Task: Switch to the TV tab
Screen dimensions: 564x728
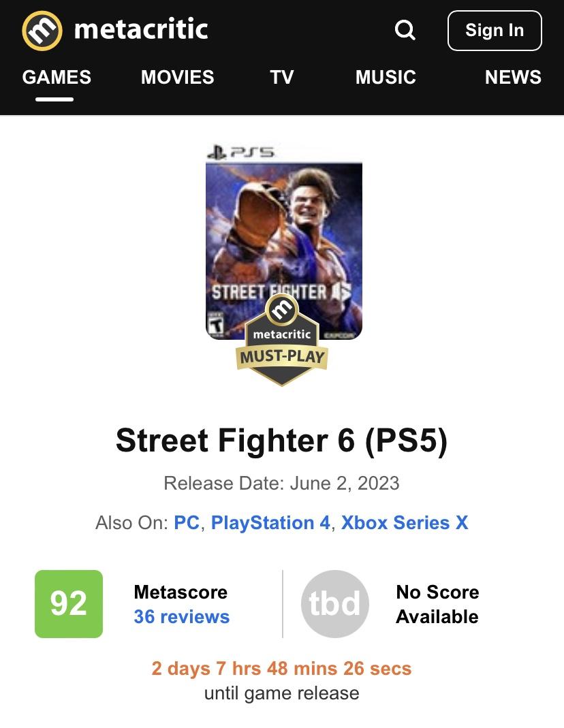Action: pyautogui.click(x=281, y=77)
